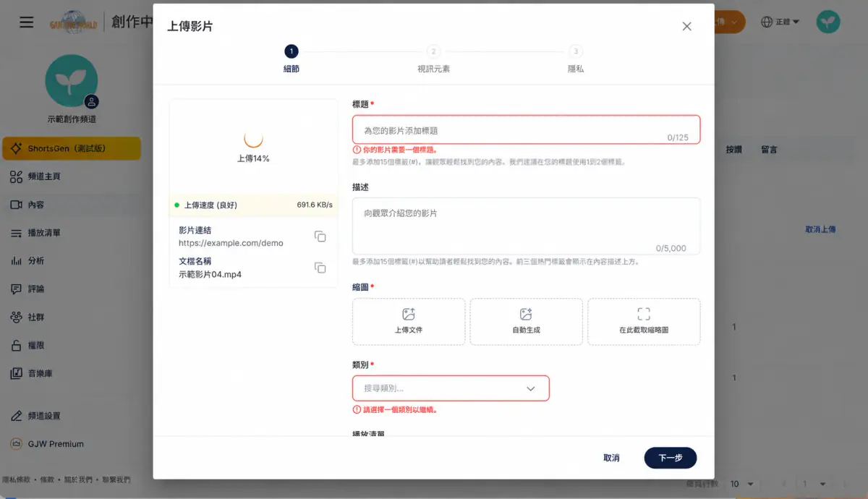Click the globe language icon
Screen dimensions: 868x499
(767, 22)
